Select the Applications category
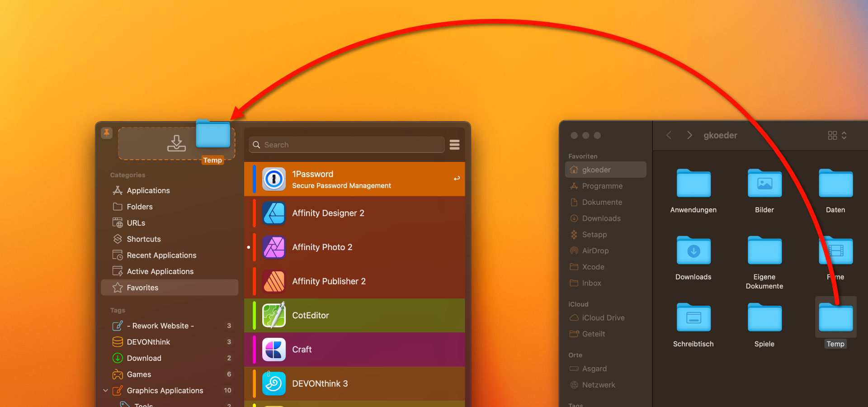The height and width of the screenshot is (407, 868). point(170,190)
